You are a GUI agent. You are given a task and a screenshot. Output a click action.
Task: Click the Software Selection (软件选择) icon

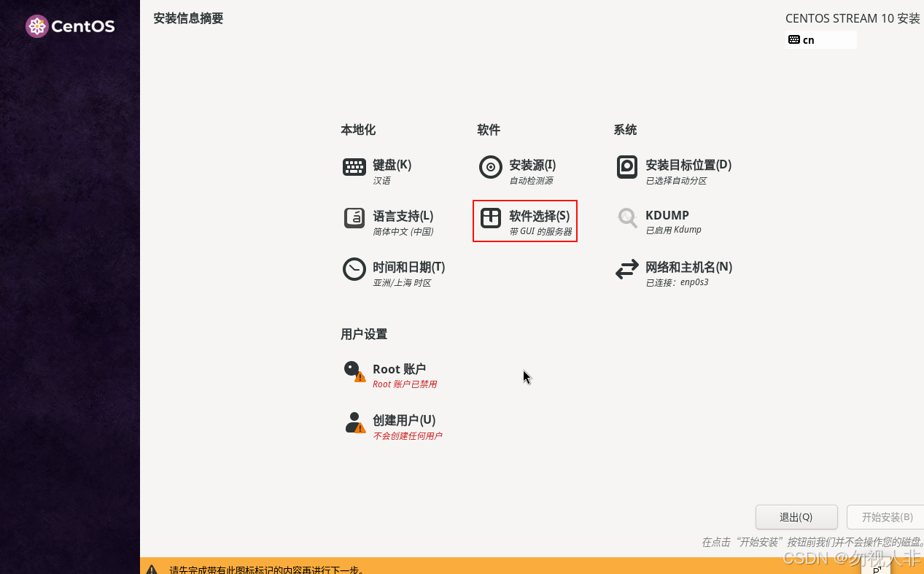click(491, 218)
